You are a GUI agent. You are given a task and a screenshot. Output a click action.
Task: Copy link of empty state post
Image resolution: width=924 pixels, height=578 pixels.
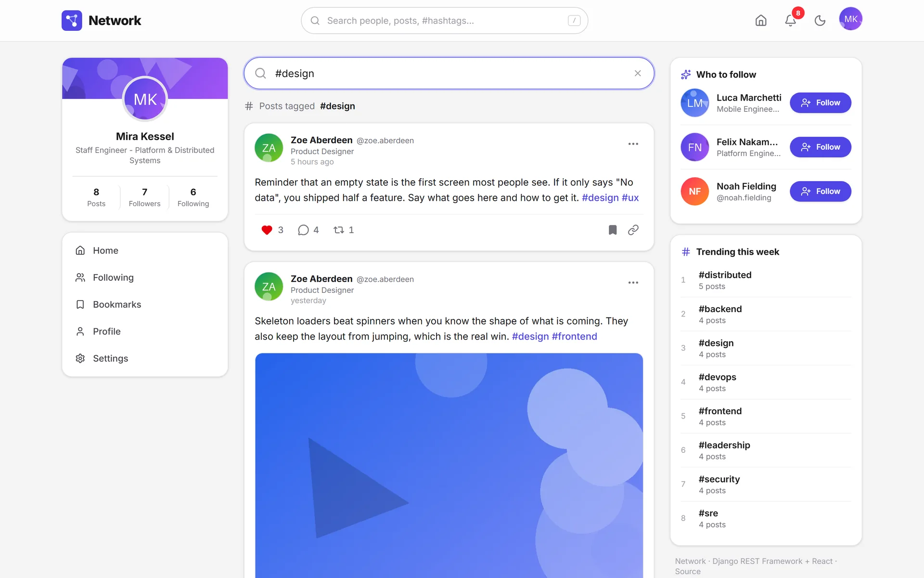pos(633,230)
